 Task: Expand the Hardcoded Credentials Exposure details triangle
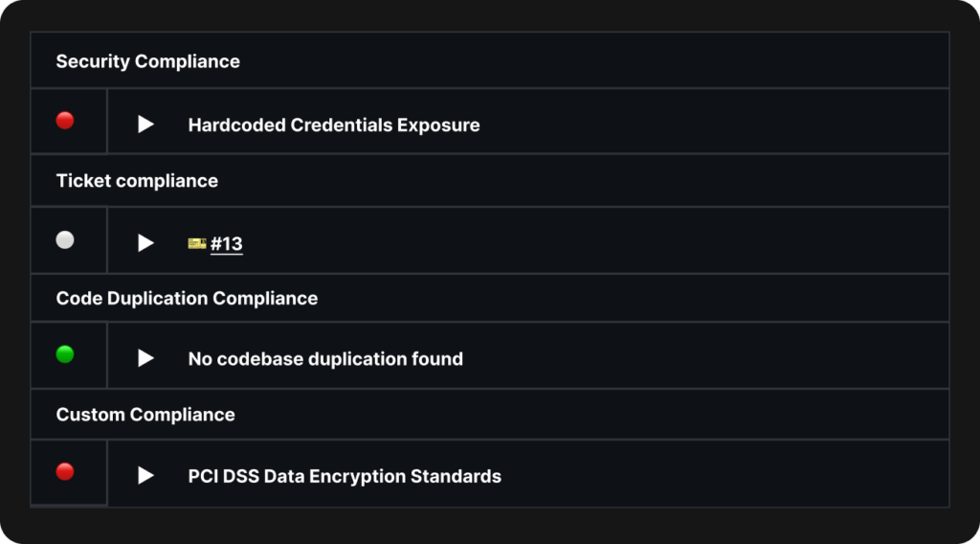145,125
